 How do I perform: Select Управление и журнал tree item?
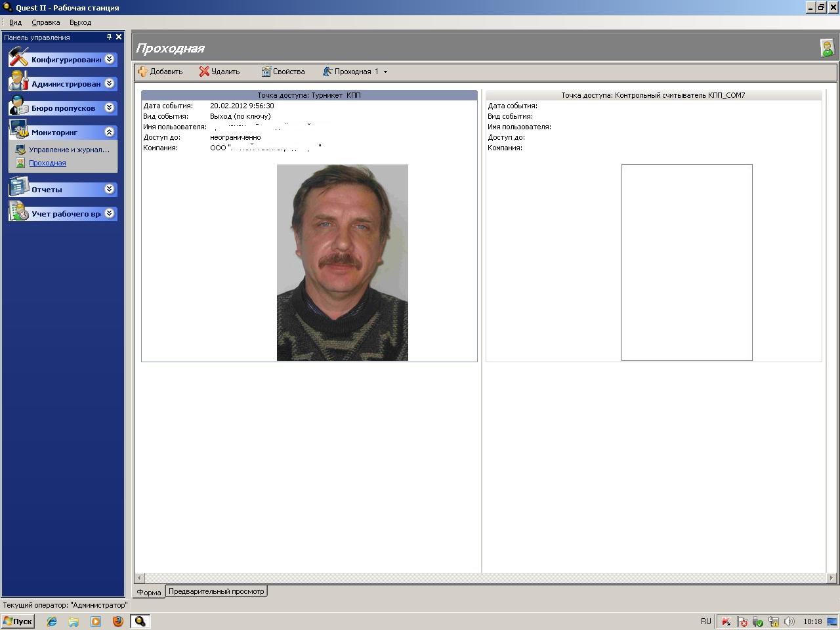tap(69, 150)
